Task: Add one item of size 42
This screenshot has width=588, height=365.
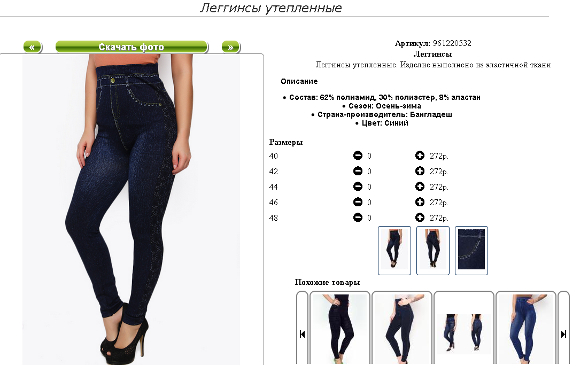Action: (x=420, y=171)
